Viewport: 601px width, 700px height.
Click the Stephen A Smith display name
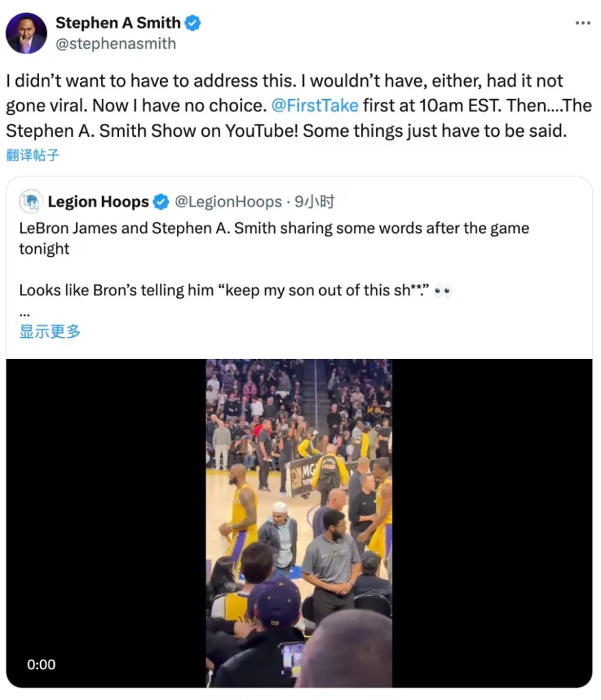(118, 23)
